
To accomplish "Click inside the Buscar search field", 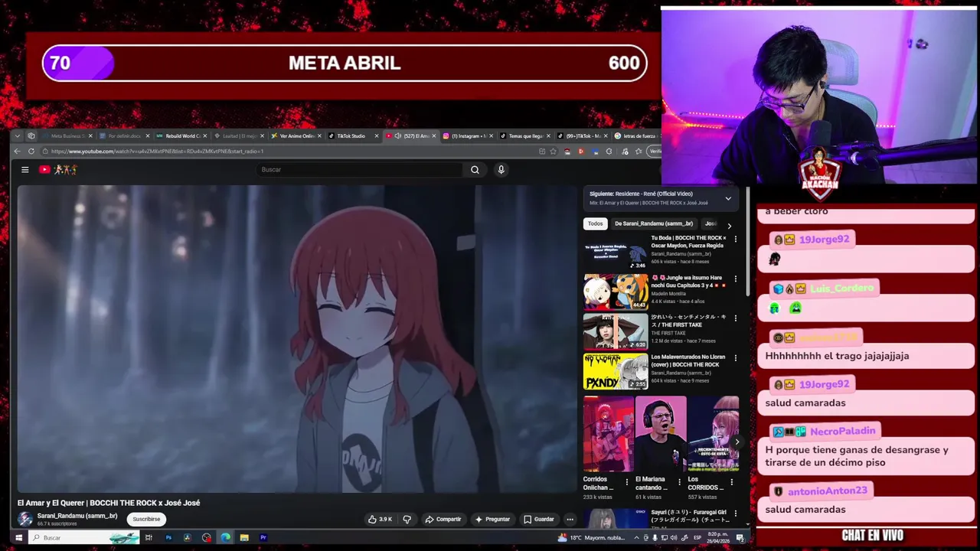I will pyautogui.click(x=360, y=170).
